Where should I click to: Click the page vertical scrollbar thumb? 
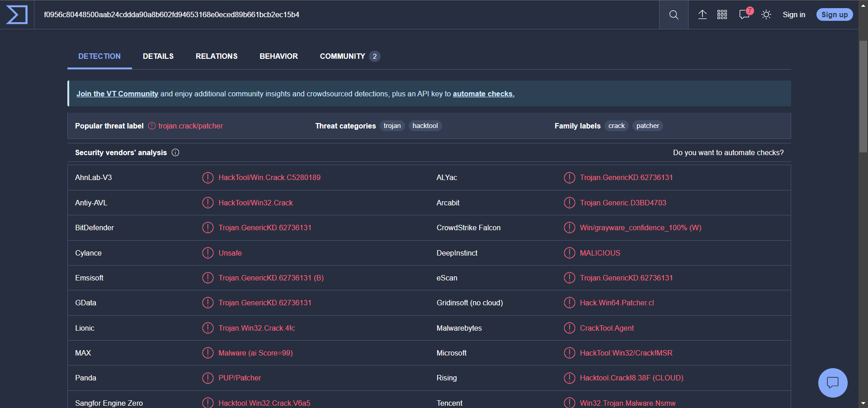[863, 96]
